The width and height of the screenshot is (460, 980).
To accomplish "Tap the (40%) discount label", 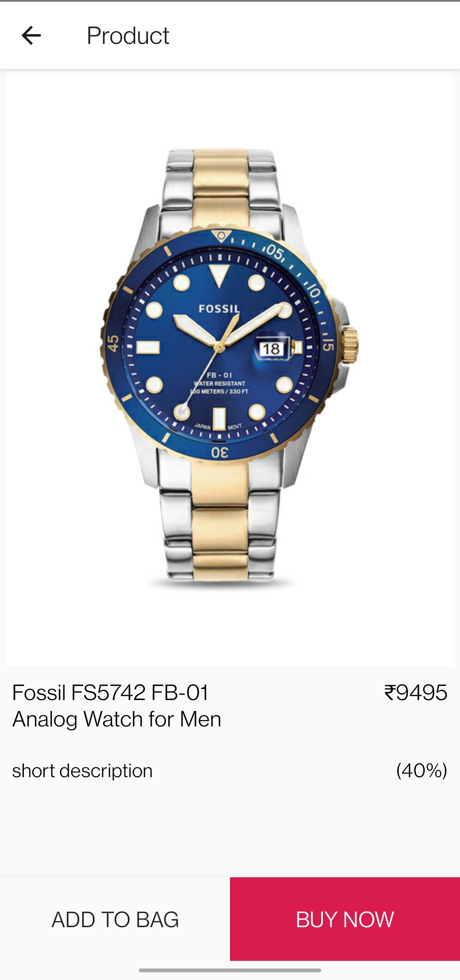I will 422,770.
